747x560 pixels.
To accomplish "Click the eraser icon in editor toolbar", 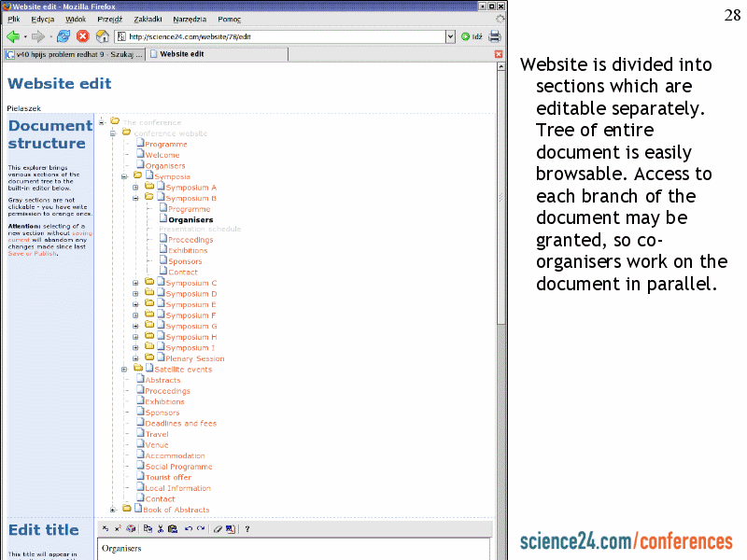I will pyautogui.click(x=217, y=529).
